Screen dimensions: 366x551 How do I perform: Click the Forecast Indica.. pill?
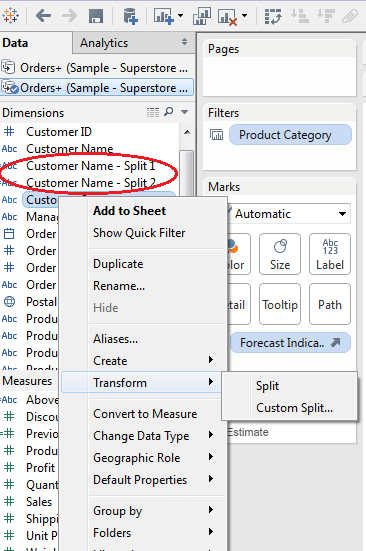tap(290, 343)
